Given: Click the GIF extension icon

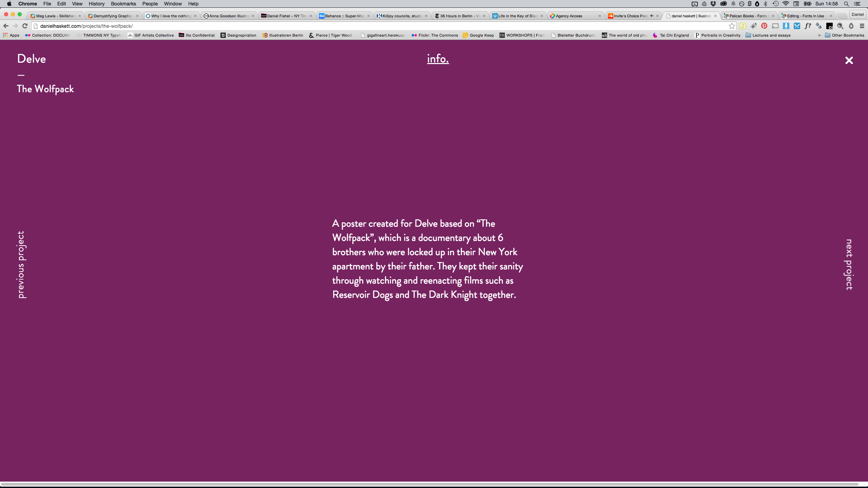Looking at the screenshot, I should (743, 26).
